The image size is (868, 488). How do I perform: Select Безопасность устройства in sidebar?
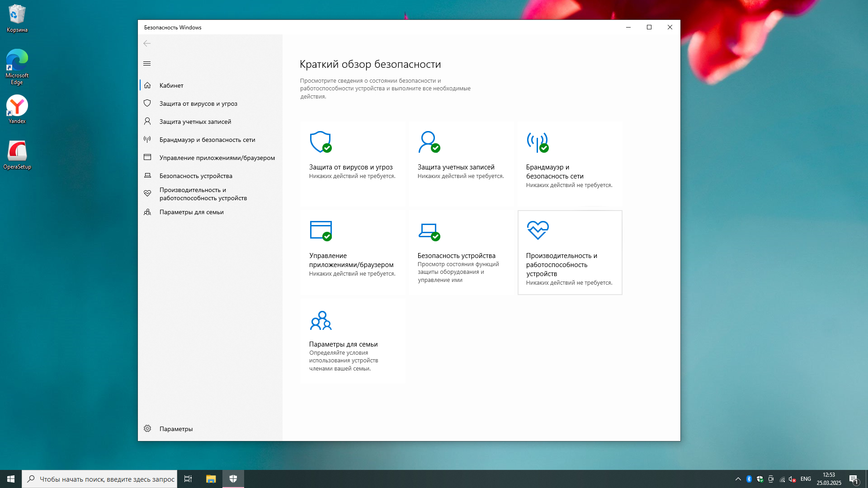[x=196, y=176]
